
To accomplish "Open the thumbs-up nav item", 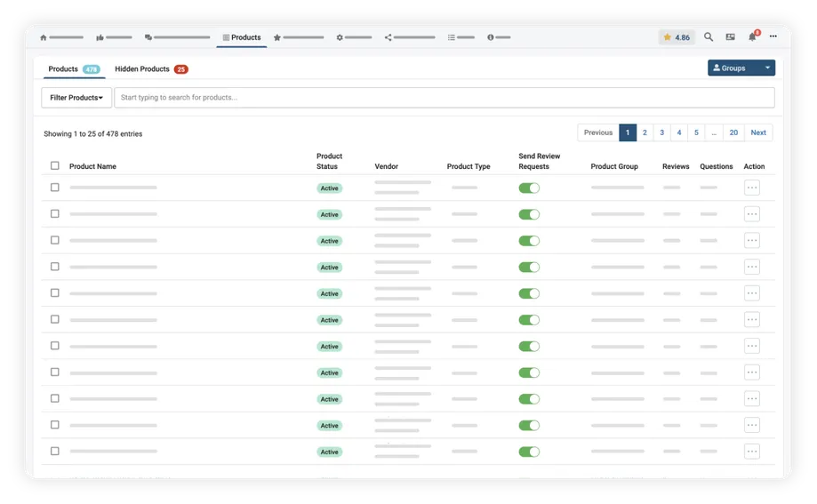I will coord(100,37).
